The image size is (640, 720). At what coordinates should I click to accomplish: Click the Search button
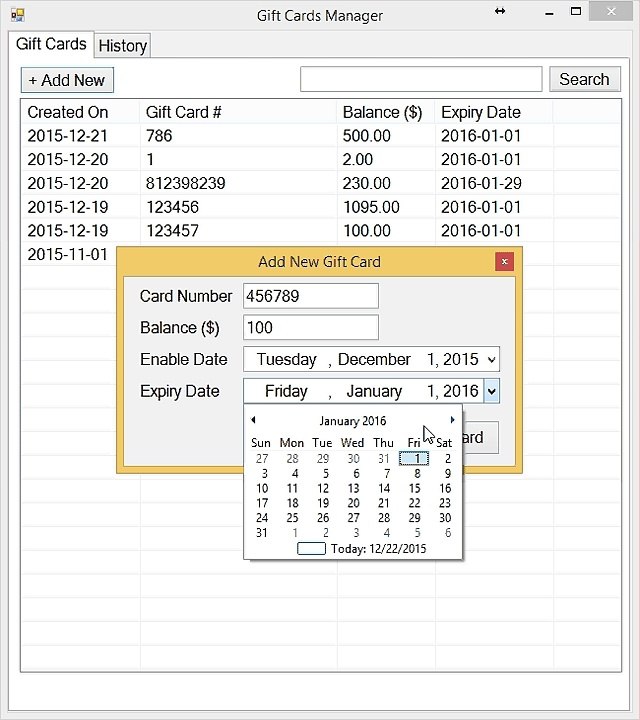coord(584,79)
